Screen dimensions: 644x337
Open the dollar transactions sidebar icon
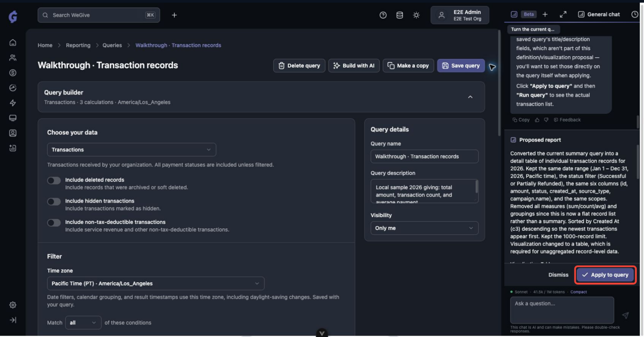[x=13, y=73]
